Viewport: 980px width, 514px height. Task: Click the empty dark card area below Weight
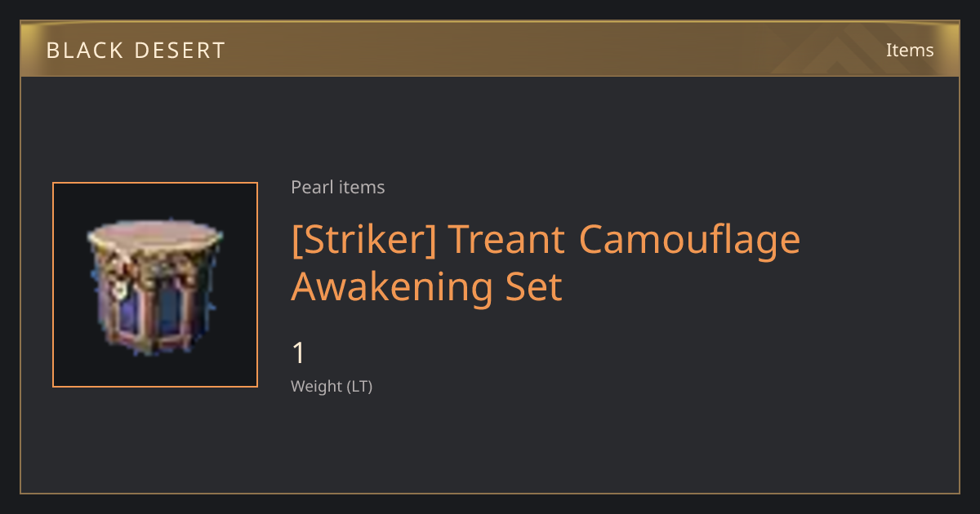click(572, 445)
